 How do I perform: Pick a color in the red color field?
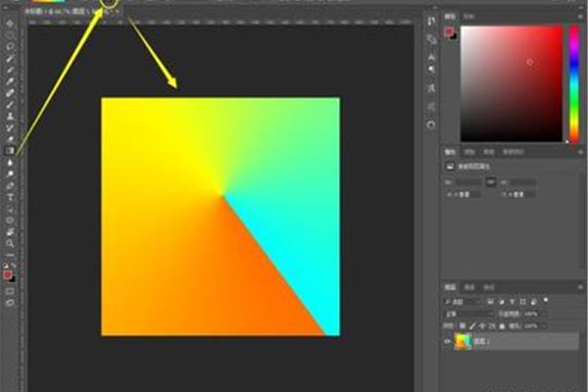pos(512,83)
